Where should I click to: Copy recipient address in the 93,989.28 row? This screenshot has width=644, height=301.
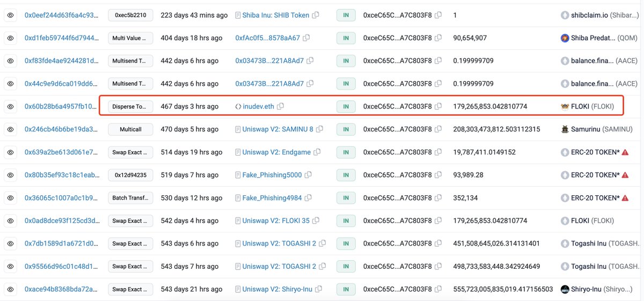pyautogui.click(x=438, y=175)
